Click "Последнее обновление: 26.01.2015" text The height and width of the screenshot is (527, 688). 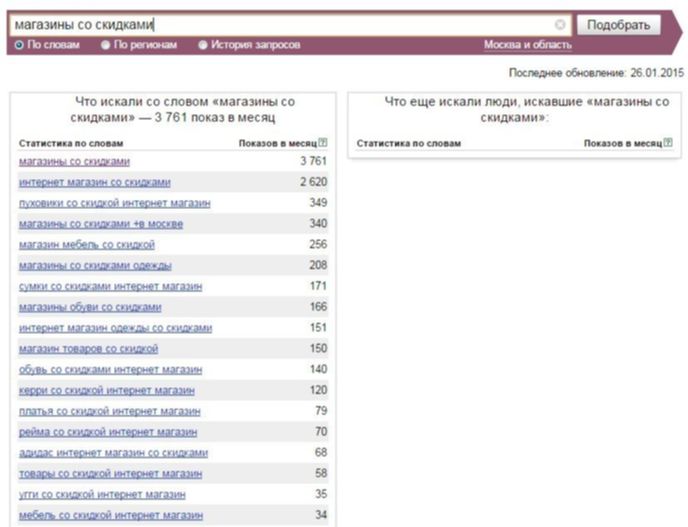tap(596, 73)
